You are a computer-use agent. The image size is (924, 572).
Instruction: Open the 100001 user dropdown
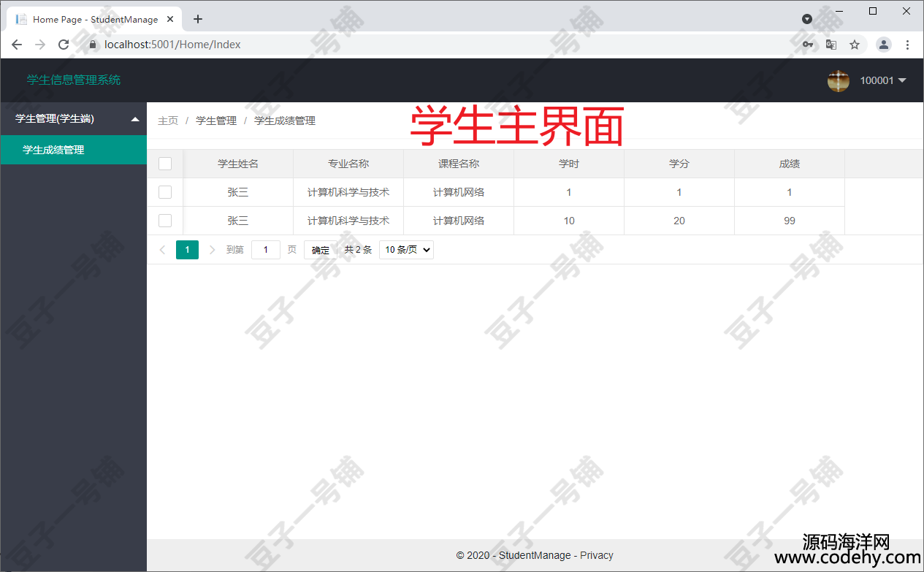click(x=882, y=80)
